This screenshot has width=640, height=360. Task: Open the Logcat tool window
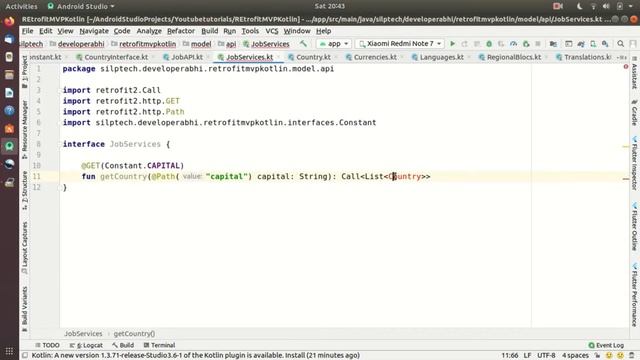pyautogui.click(x=86, y=345)
